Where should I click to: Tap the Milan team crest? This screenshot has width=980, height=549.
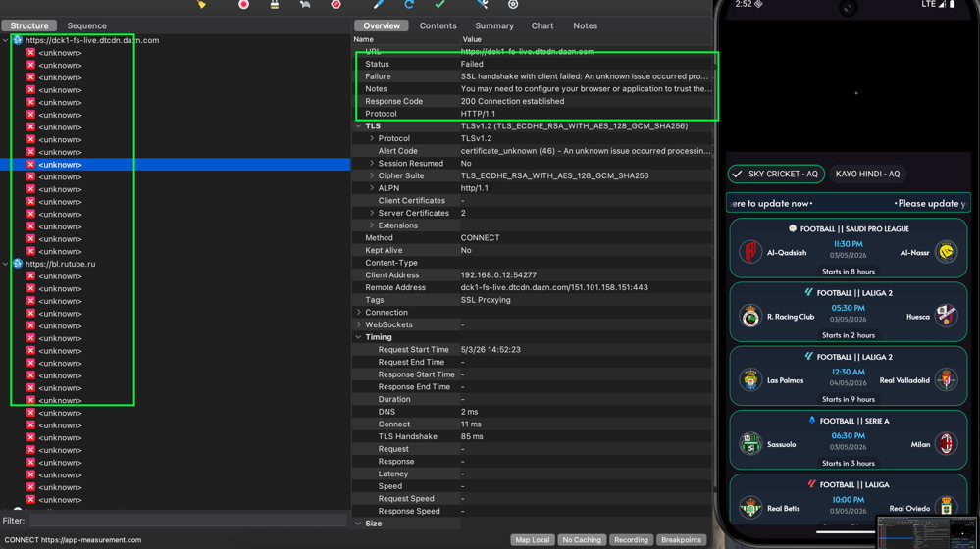click(947, 444)
